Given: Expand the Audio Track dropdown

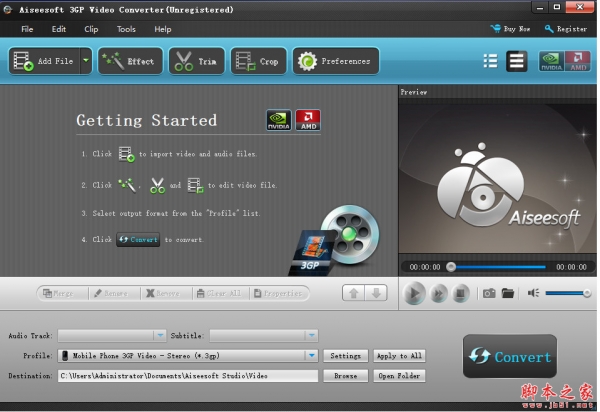Looking at the screenshot, I should [160, 335].
